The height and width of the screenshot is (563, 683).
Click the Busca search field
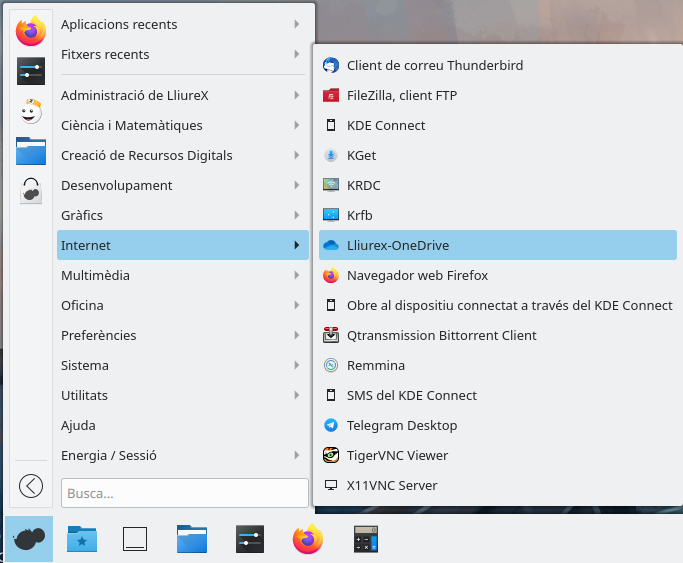click(184, 493)
